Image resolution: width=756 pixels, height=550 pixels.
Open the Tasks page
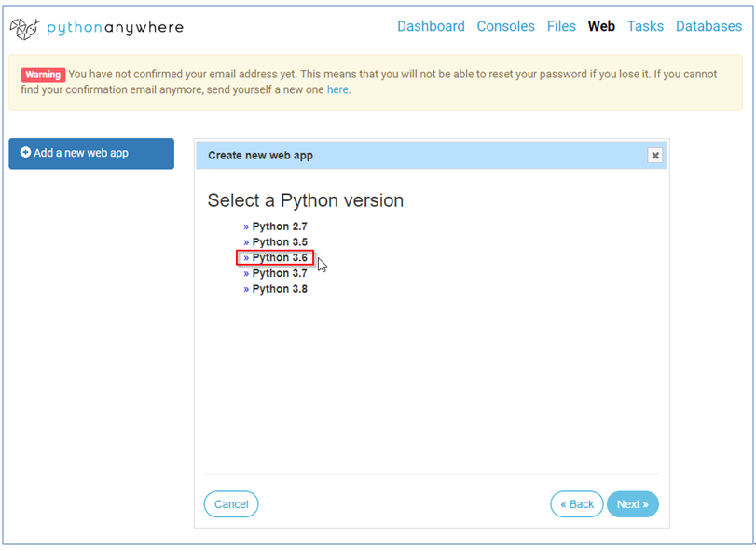[645, 26]
